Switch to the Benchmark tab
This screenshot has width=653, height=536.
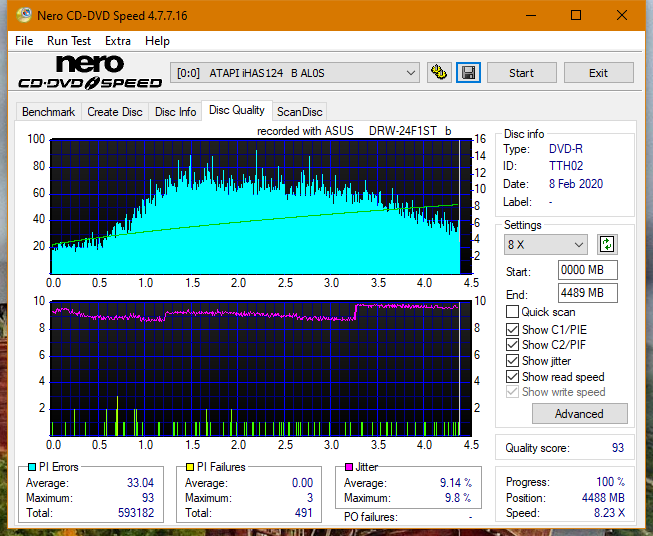coord(48,112)
